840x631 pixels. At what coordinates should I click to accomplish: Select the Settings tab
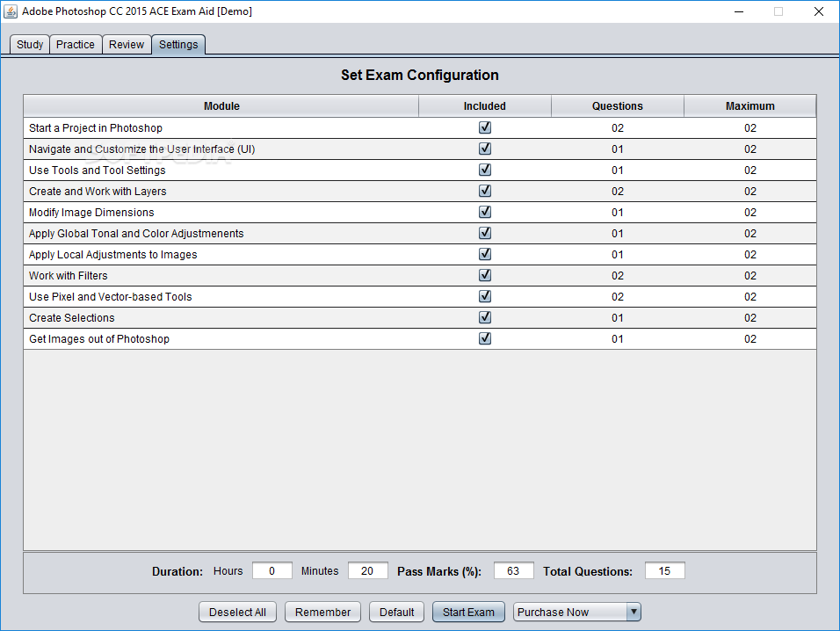(178, 45)
